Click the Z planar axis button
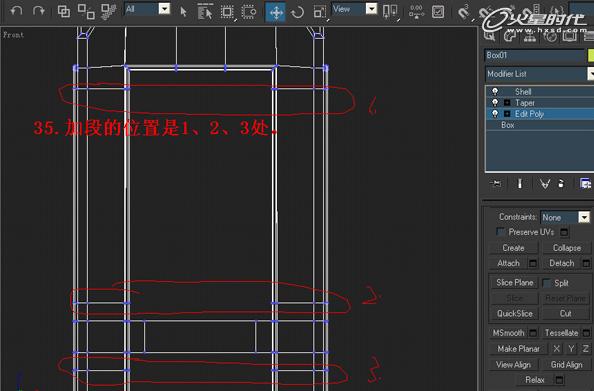Viewport: 594px width, 391px height. pyautogui.click(x=585, y=349)
